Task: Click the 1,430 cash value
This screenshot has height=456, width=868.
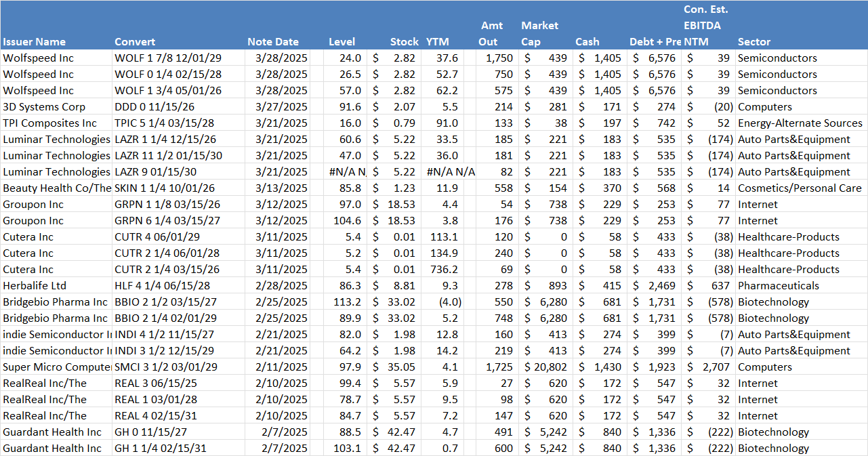Action: [x=608, y=367]
